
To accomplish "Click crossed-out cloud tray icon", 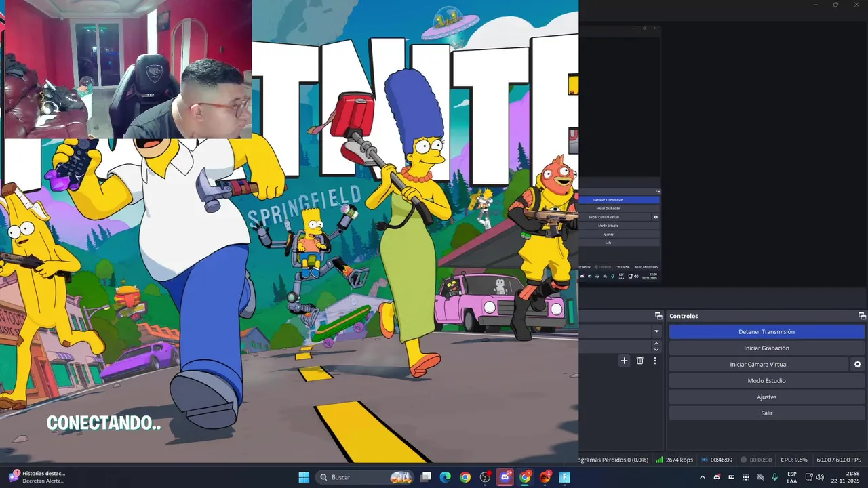I will click(x=760, y=477).
